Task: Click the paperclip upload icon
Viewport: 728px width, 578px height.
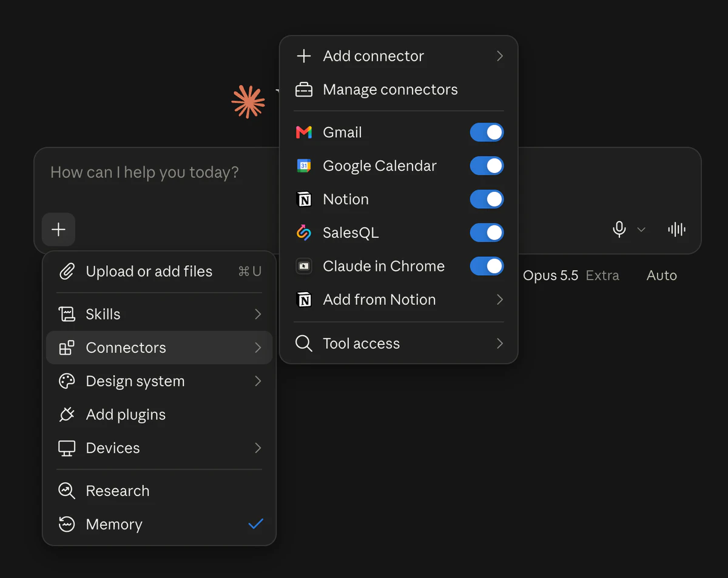Action: click(x=67, y=271)
